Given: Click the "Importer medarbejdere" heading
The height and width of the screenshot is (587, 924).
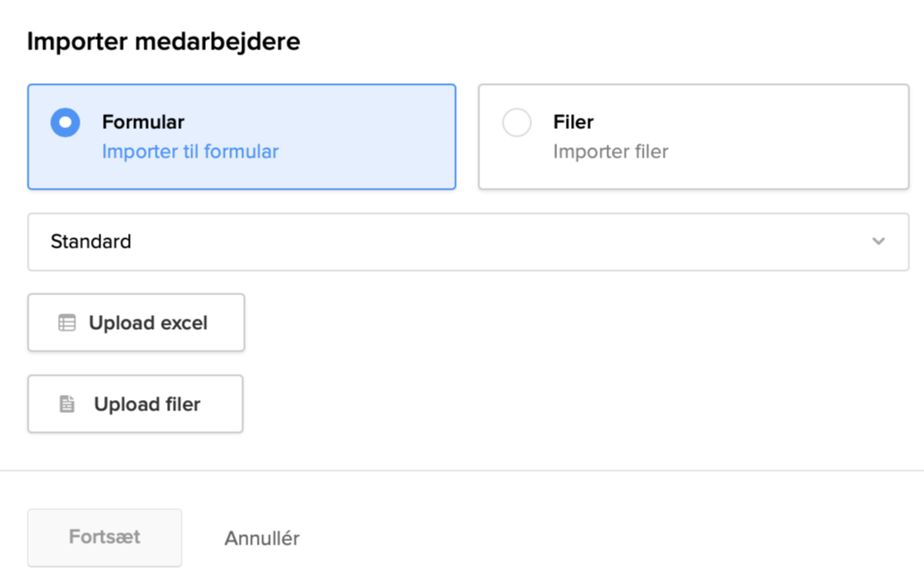Looking at the screenshot, I should click(164, 42).
